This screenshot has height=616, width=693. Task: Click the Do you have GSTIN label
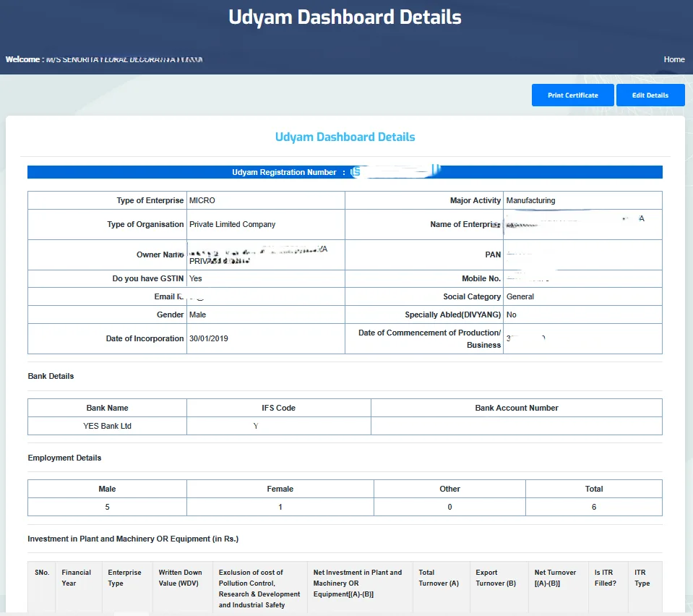pos(147,278)
